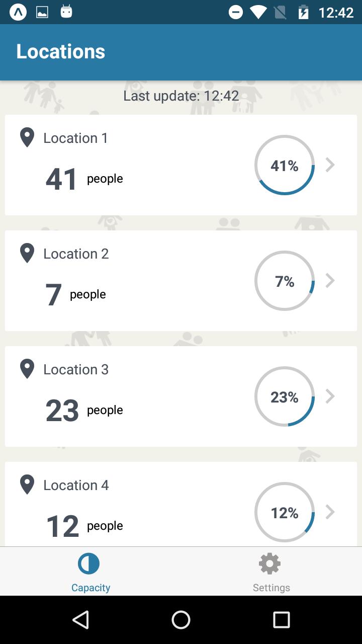Tap the Settings gear icon

(269, 564)
